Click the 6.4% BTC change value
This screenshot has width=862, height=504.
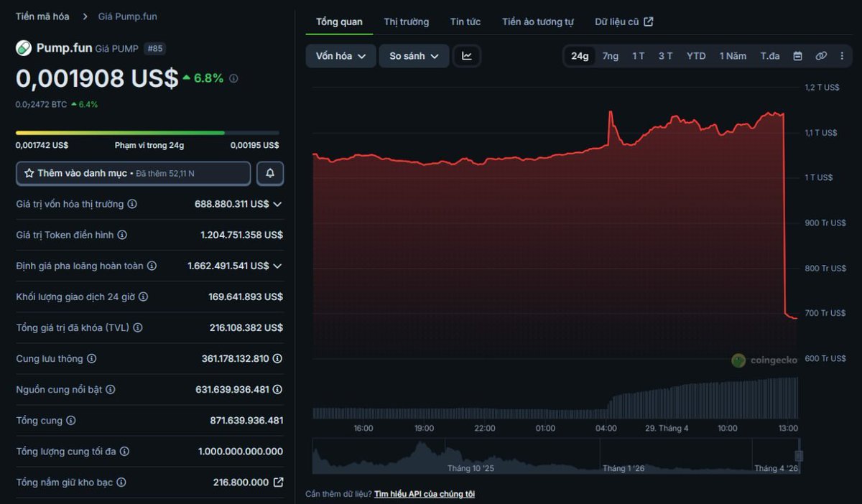(x=88, y=104)
